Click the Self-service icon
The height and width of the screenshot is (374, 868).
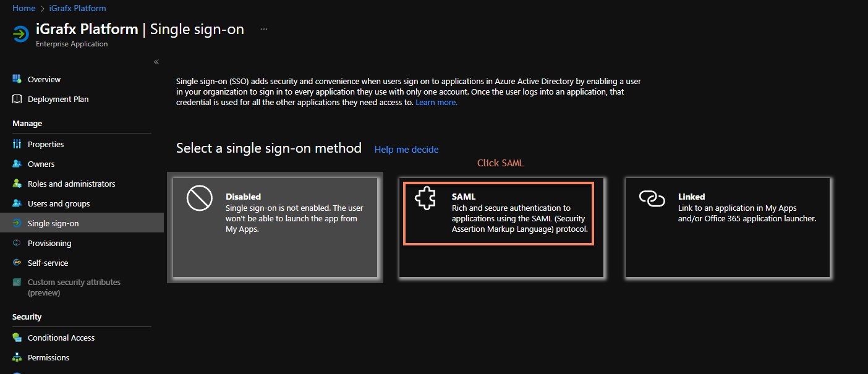(17, 263)
